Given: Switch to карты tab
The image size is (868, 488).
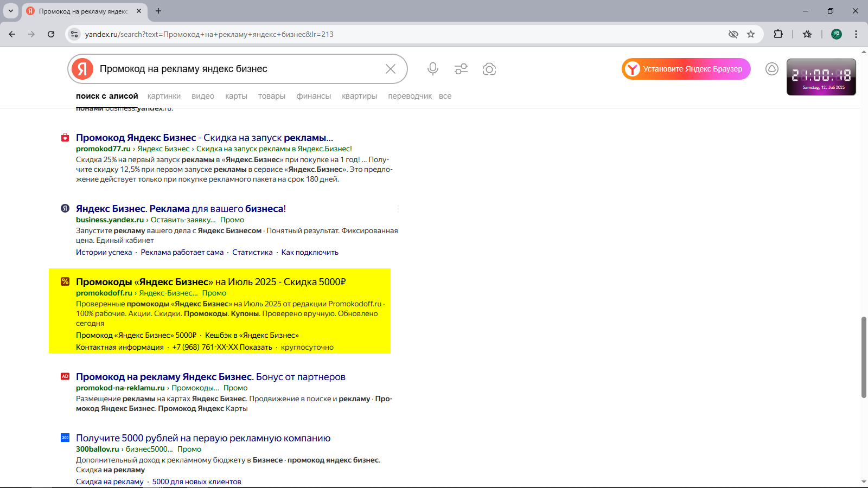Looking at the screenshot, I should point(236,96).
